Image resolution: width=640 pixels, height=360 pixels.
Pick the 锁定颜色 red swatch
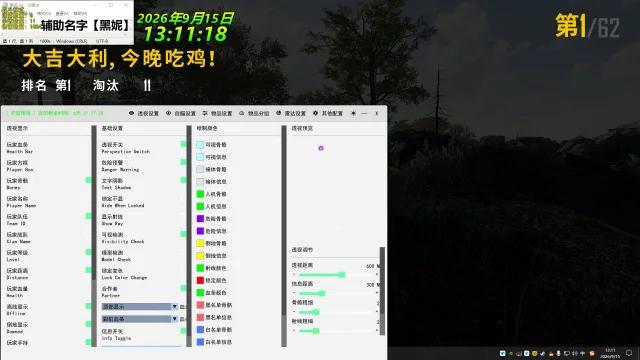[x=200, y=280]
